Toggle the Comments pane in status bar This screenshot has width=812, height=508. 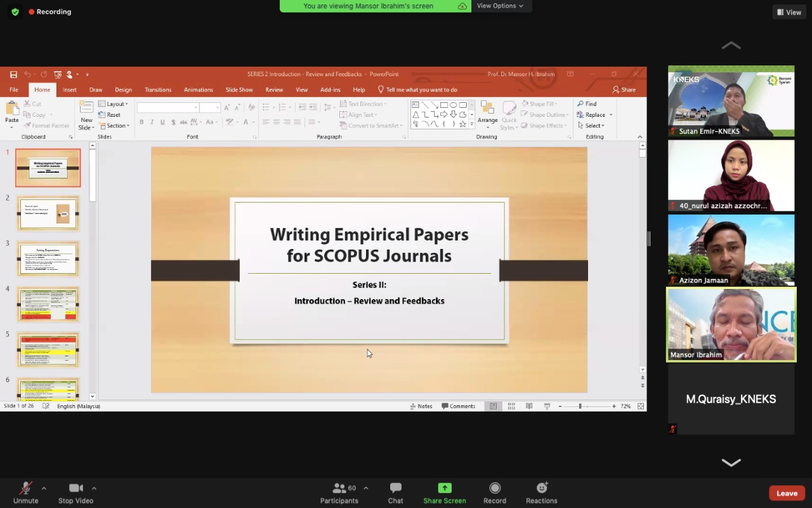pos(459,406)
